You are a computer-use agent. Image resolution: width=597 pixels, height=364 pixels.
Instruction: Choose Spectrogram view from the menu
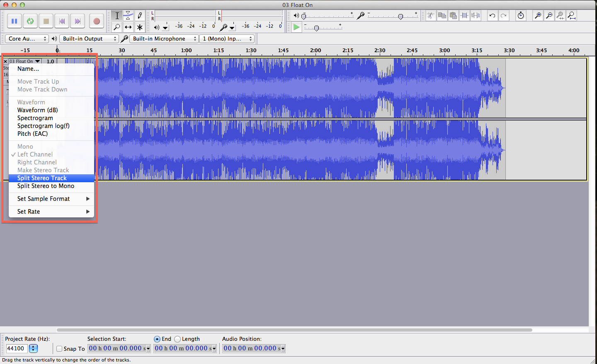click(51, 118)
